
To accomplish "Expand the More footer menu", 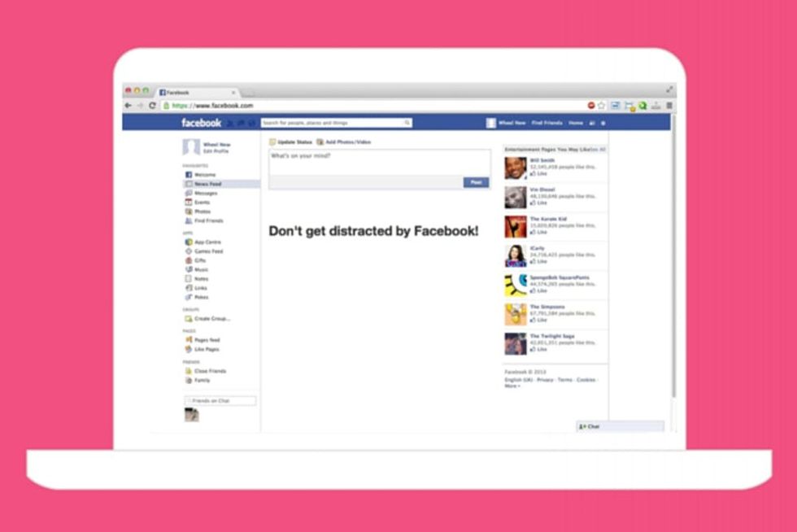I will pos(512,386).
